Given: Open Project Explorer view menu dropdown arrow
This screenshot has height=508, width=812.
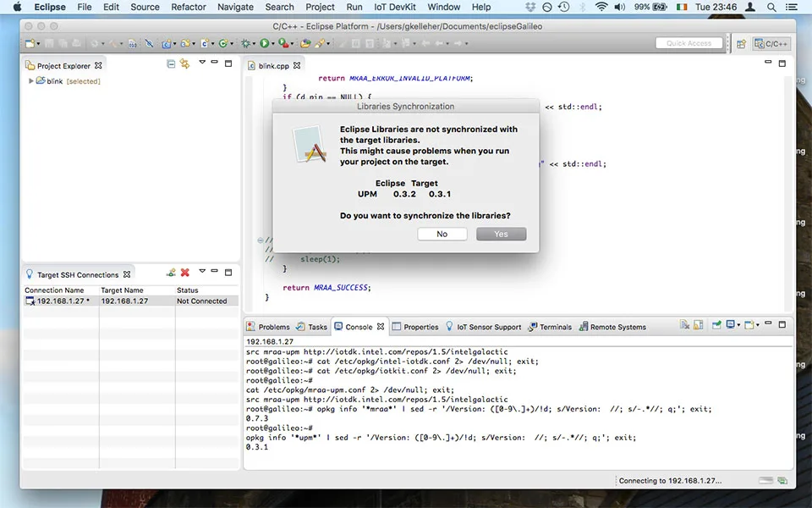Looking at the screenshot, I should (202, 63).
